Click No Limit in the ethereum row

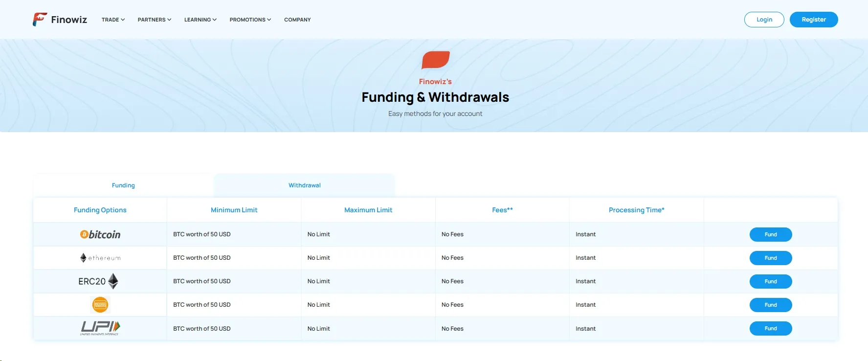tap(319, 258)
